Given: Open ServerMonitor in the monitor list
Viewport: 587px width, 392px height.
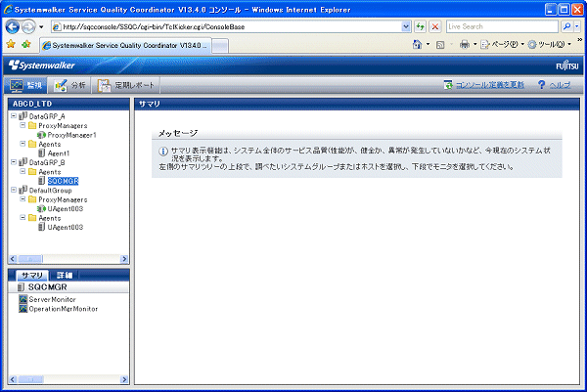Looking at the screenshot, I should (53, 299).
